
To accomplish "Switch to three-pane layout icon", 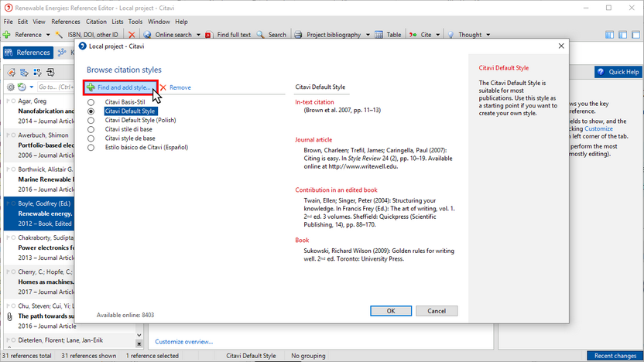I will (609, 35).
